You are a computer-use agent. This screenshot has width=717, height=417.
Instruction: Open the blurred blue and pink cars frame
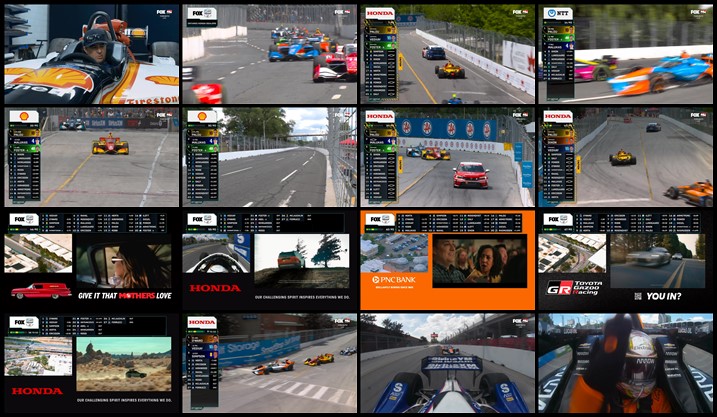coord(625,54)
